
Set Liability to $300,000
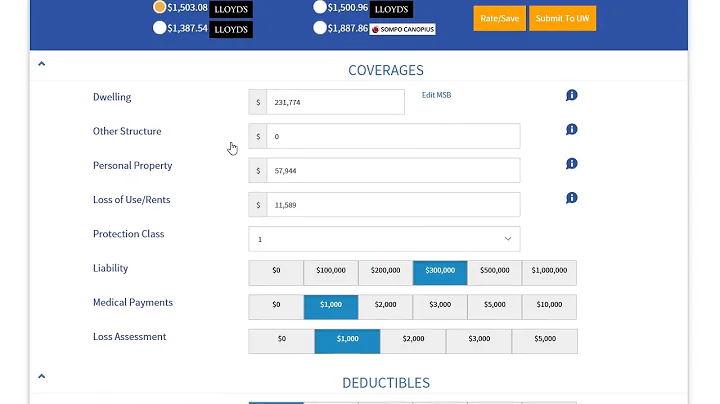(440, 273)
